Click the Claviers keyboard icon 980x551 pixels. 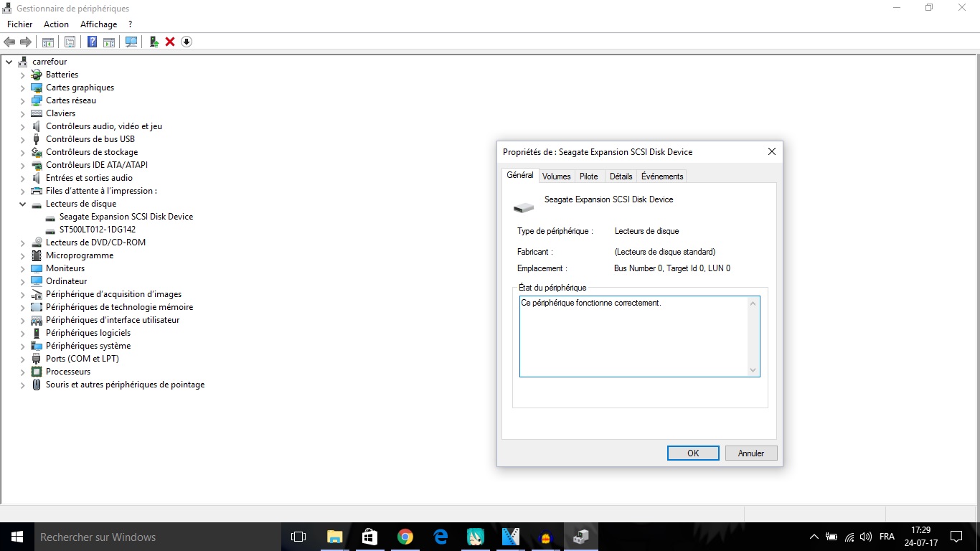point(37,113)
